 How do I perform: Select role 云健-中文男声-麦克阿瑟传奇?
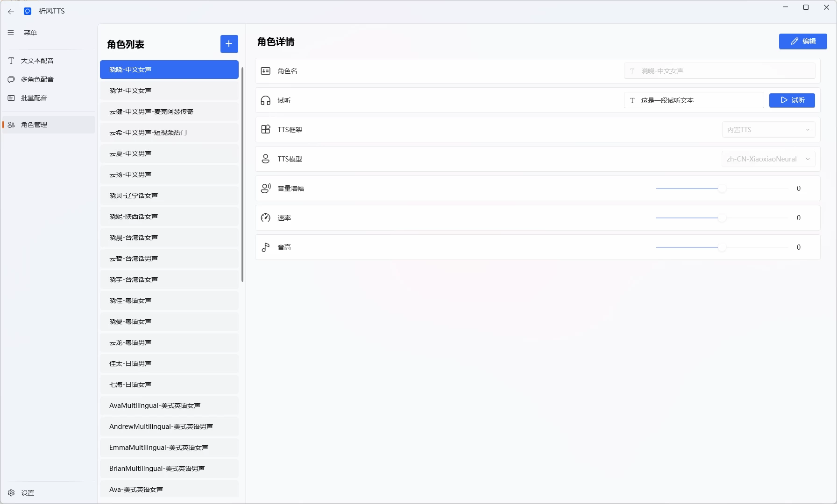pos(169,112)
